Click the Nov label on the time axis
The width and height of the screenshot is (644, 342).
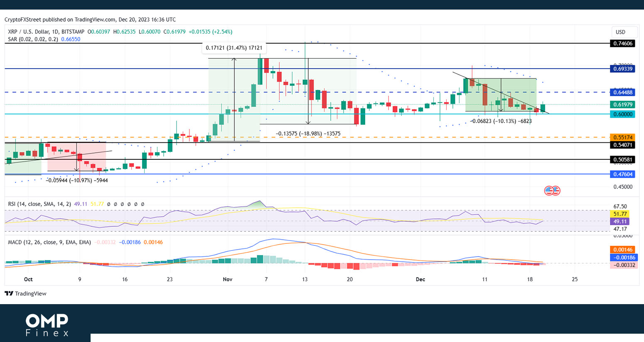tap(227, 279)
